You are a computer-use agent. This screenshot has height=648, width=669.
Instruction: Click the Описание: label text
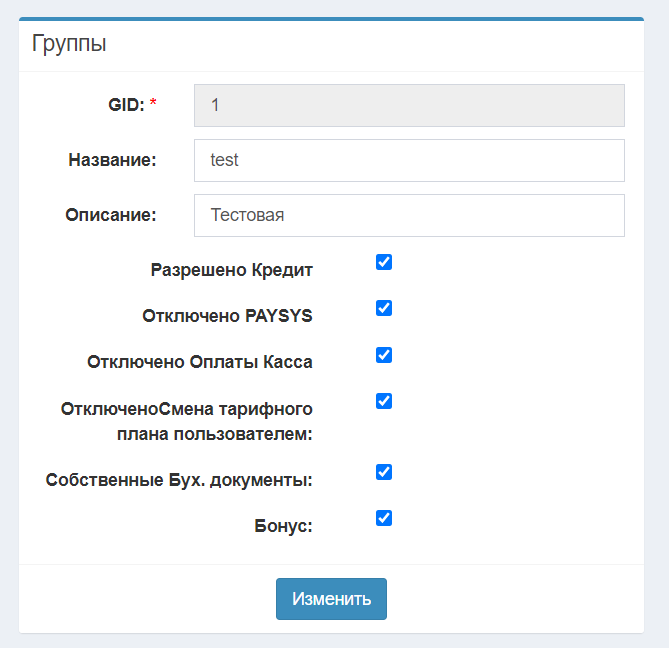pyautogui.click(x=111, y=215)
